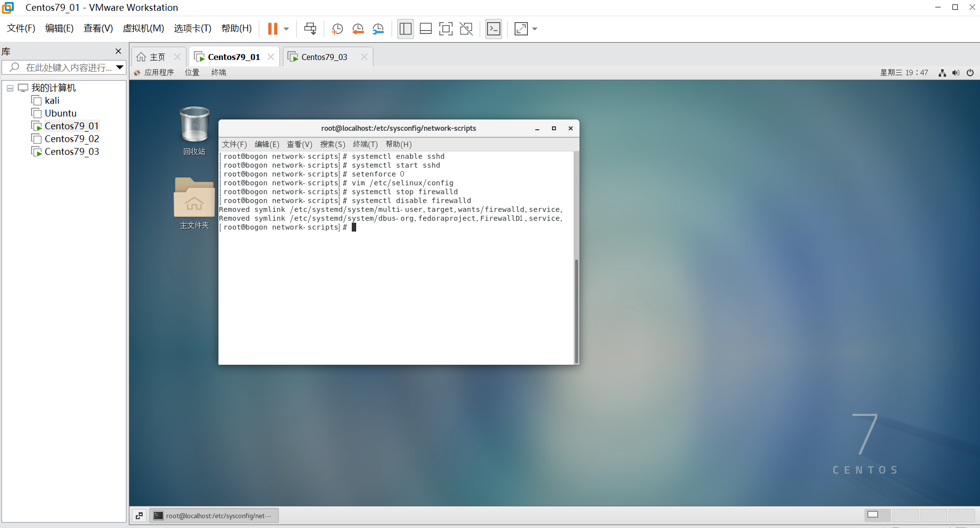980x528 pixels.
Task: Select Centos79_02 in the library tree
Action: pyautogui.click(x=71, y=139)
